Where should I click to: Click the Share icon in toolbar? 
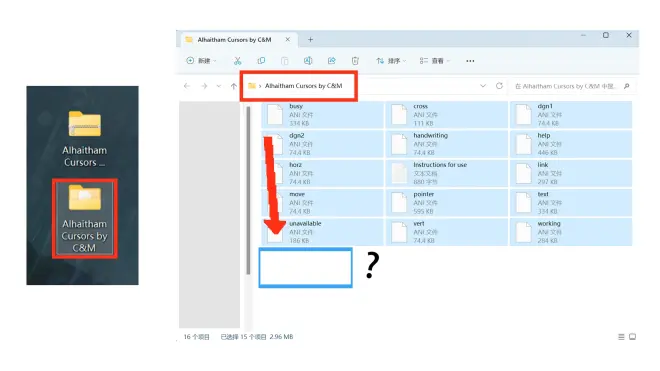(x=332, y=61)
